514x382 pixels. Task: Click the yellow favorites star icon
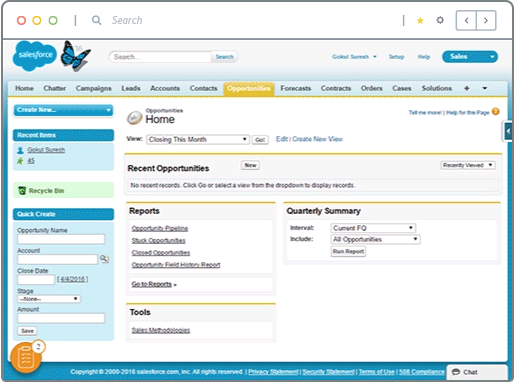click(420, 21)
